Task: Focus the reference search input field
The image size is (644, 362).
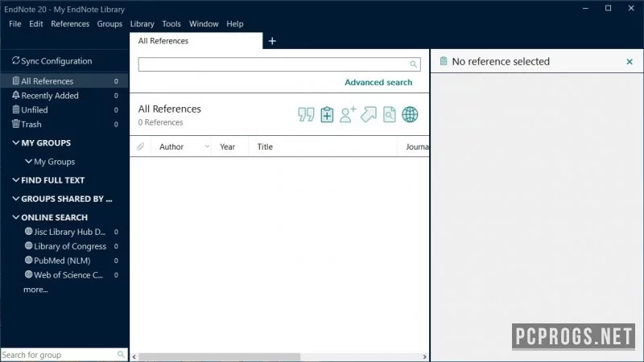Action: coord(279,64)
